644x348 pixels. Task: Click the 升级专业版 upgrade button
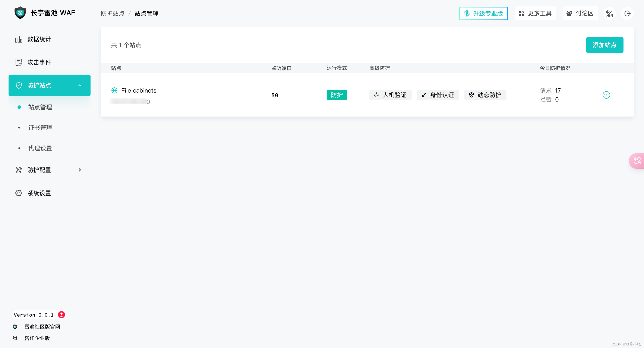click(x=483, y=13)
